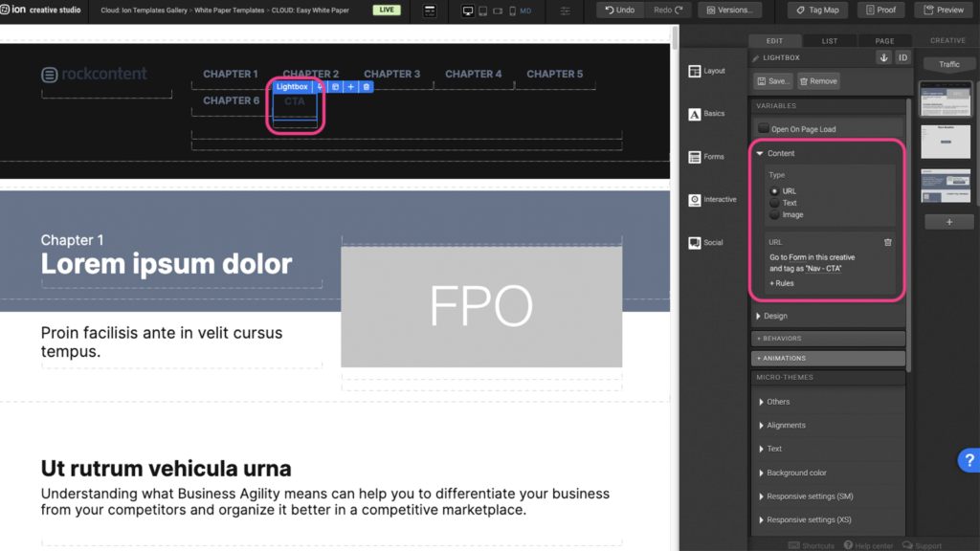Enable the Open On Page Load checkbox
The image size is (980, 551).
763,129
